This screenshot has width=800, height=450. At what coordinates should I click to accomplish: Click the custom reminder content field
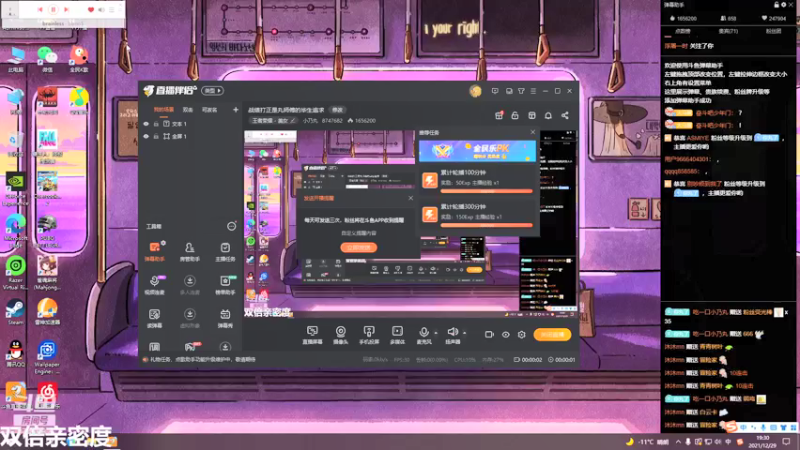point(359,233)
